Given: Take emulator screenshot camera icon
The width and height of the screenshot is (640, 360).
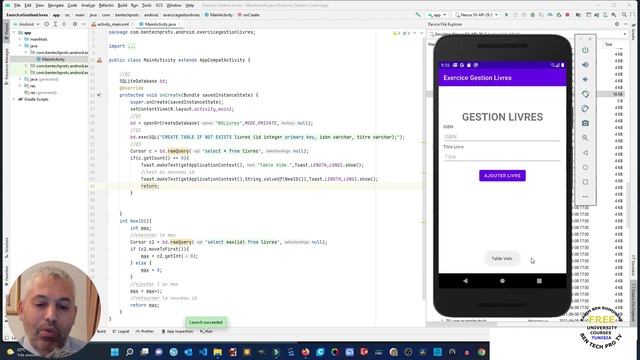Looking at the screenshot, I should (x=585, y=123).
